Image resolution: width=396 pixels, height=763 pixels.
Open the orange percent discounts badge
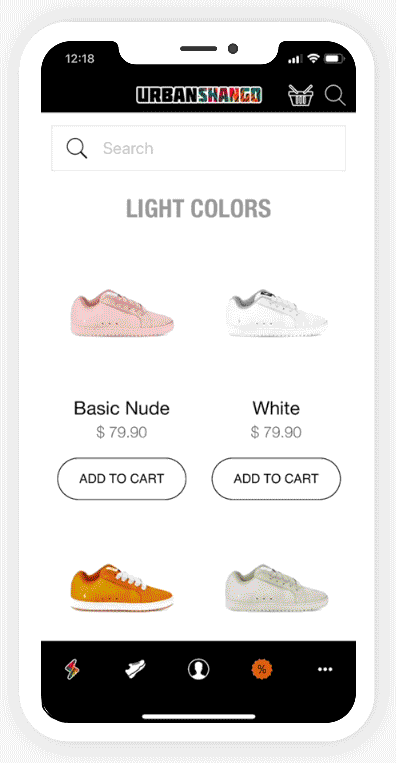(262, 669)
